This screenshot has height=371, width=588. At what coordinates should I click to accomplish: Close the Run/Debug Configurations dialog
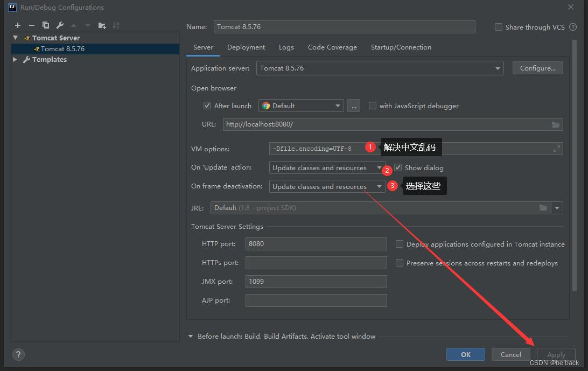coord(570,7)
